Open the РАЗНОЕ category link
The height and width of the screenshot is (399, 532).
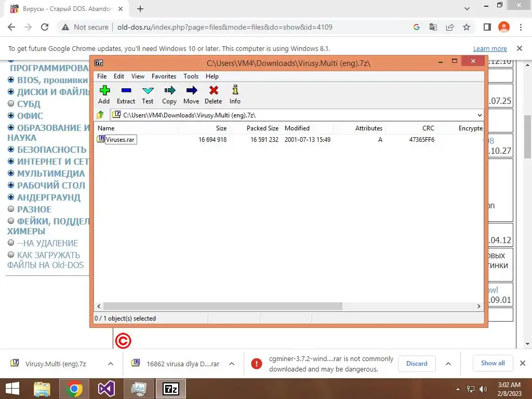(34, 209)
